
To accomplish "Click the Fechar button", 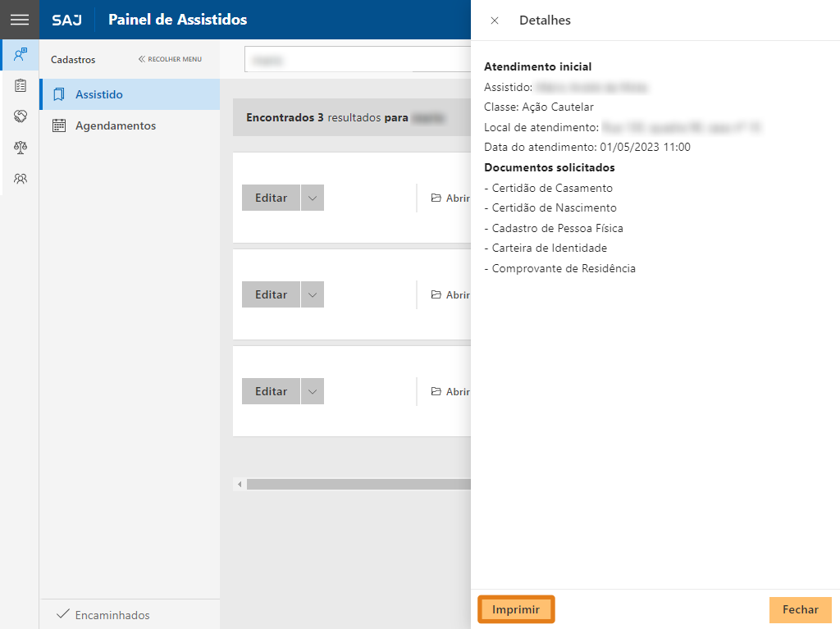I will 801,609.
